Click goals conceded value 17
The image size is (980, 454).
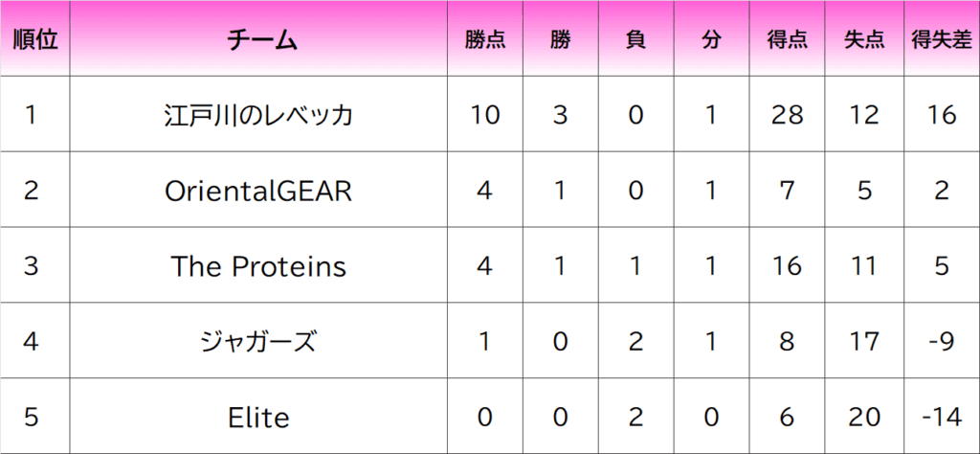pos(863,341)
